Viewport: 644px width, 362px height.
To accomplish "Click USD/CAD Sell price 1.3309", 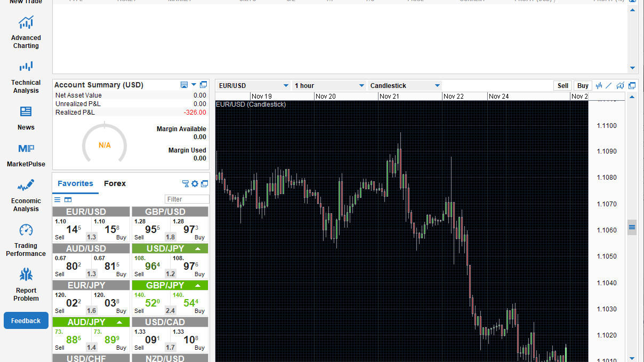I will coord(151,340).
